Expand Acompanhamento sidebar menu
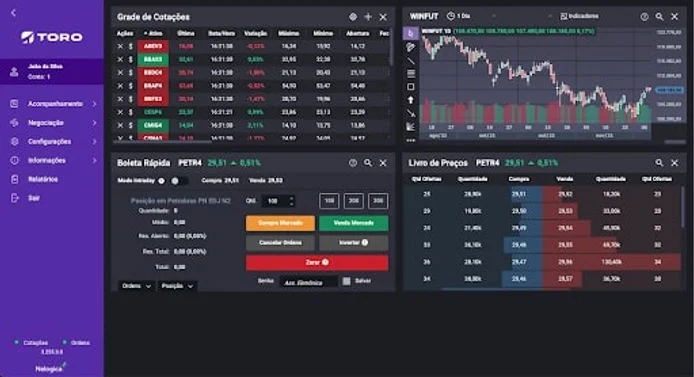The width and height of the screenshot is (694, 377). tap(52, 104)
